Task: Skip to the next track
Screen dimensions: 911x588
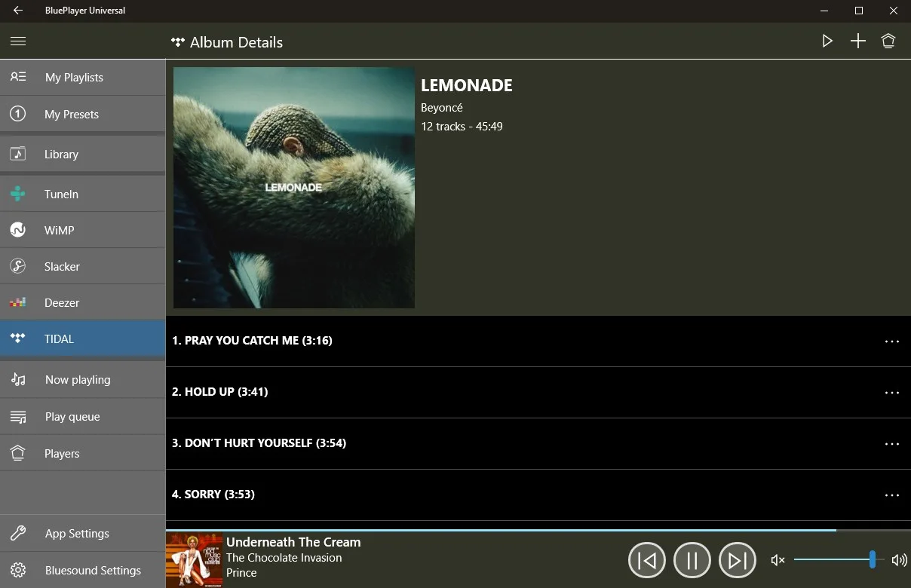Action: click(738, 560)
